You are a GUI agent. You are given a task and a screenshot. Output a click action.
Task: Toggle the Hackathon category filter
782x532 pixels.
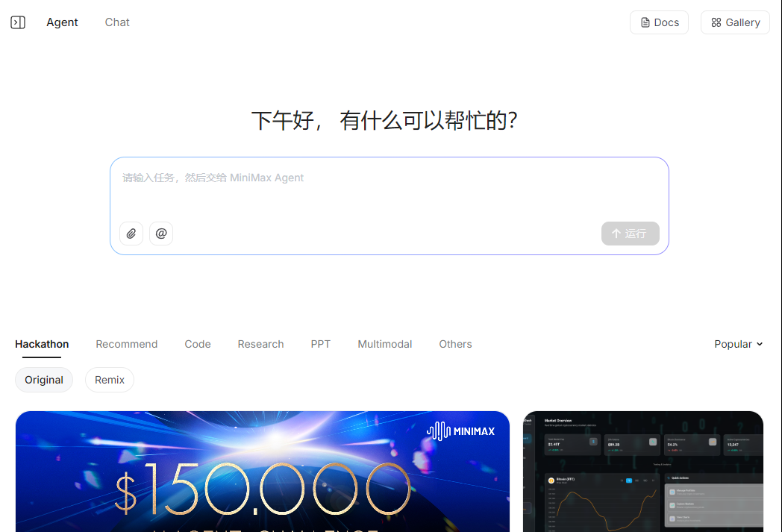coord(41,344)
